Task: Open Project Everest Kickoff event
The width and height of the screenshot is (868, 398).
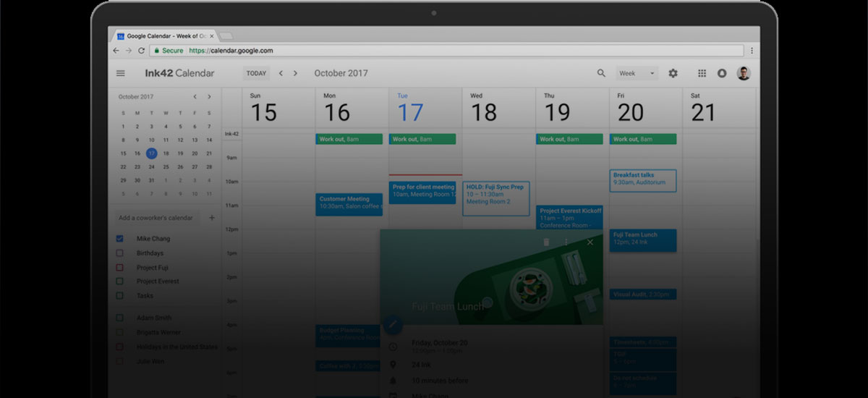Action: (570, 218)
